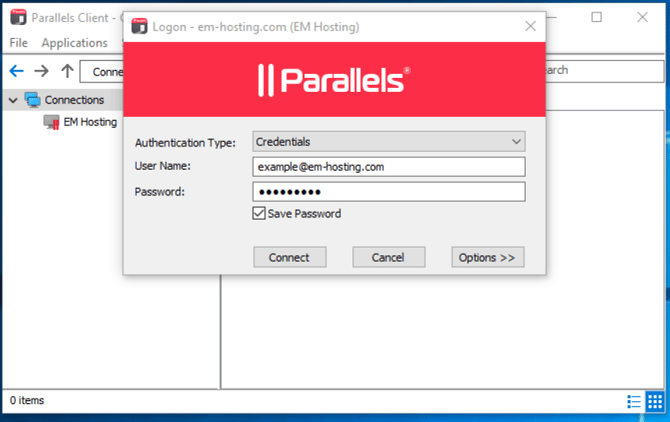Click the Connections folder icon
The image size is (670, 422).
tap(32, 100)
